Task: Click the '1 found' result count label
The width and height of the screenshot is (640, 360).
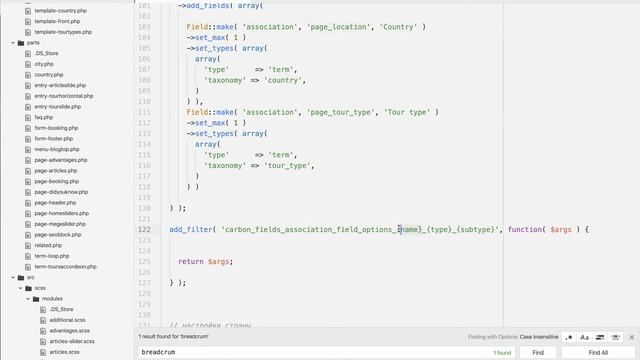Action: (x=502, y=353)
